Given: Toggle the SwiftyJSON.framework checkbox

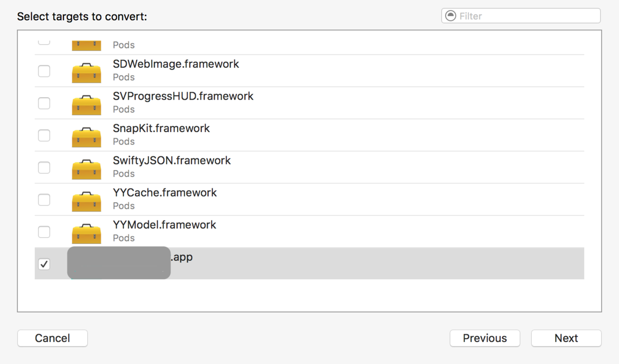Looking at the screenshot, I should (x=44, y=168).
